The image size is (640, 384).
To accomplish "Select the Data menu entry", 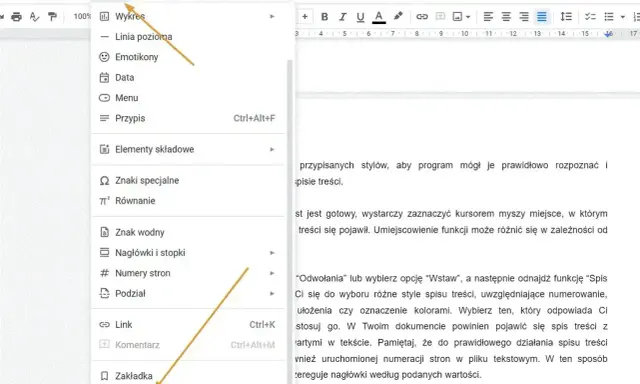I will tap(188, 78).
